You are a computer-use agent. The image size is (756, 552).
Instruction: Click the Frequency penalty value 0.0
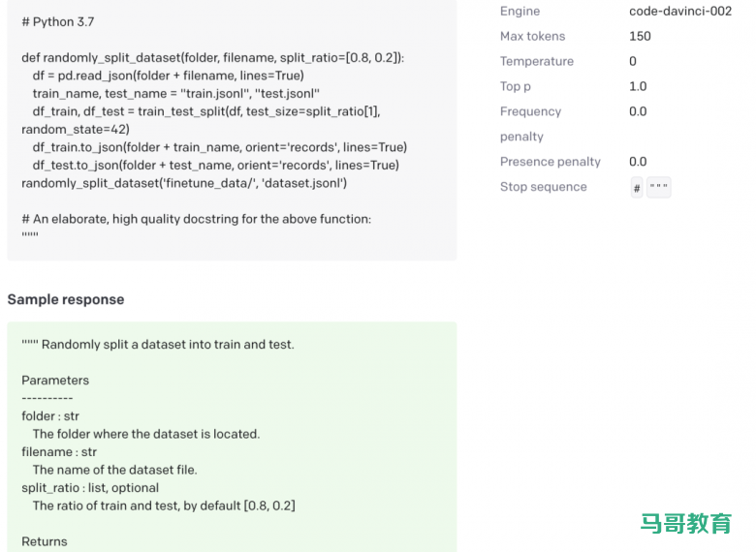click(638, 111)
